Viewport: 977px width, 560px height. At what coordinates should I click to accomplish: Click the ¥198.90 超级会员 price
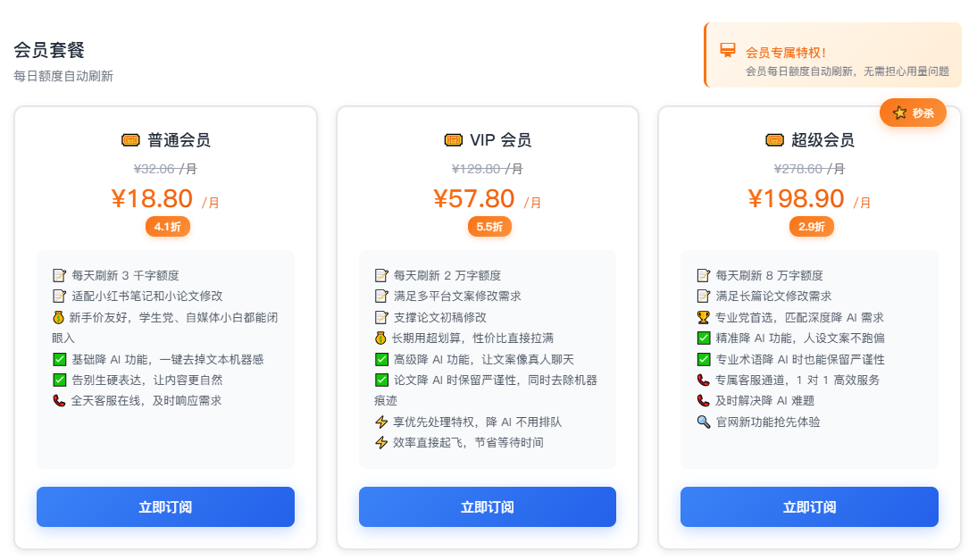point(796,198)
